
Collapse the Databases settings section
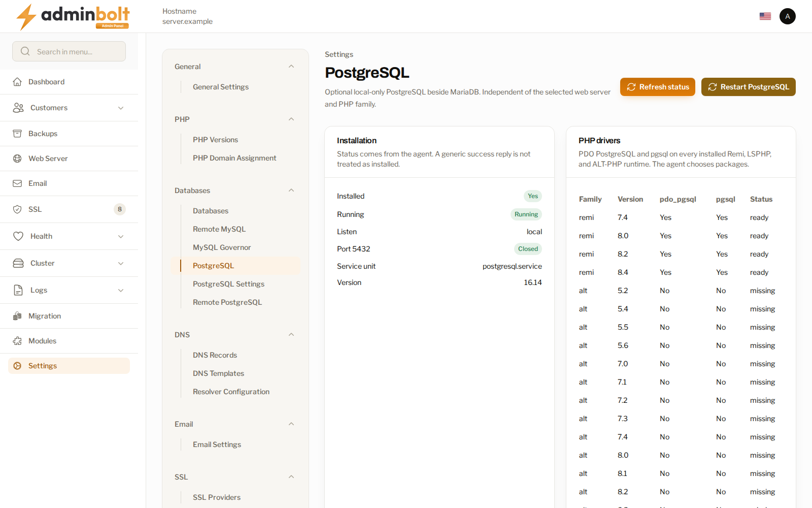pyautogui.click(x=291, y=190)
